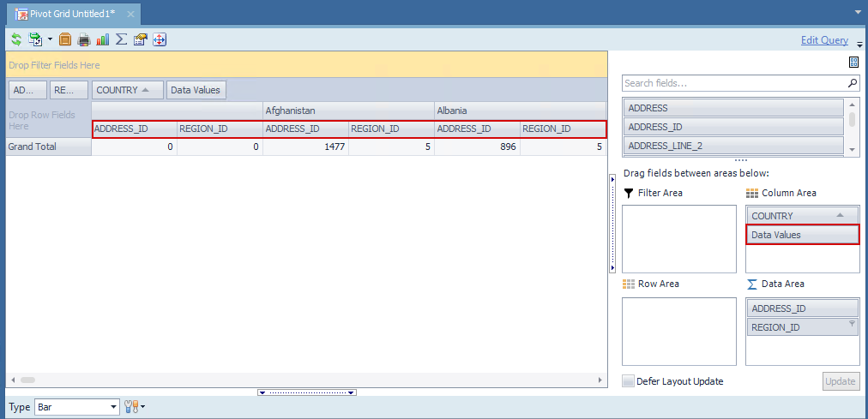This screenshot has height=419, width=868.
Task: Click the Sigma totals icon
Action: [121, 39]
